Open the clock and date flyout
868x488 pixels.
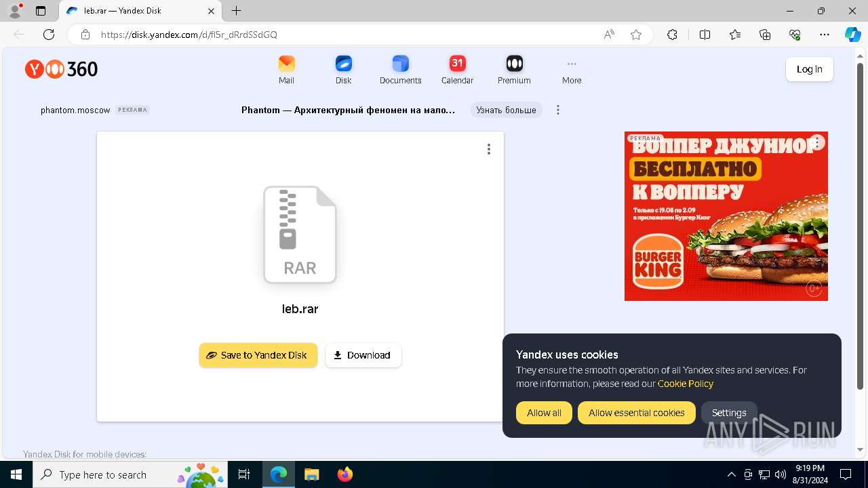(x=809, y=474)
